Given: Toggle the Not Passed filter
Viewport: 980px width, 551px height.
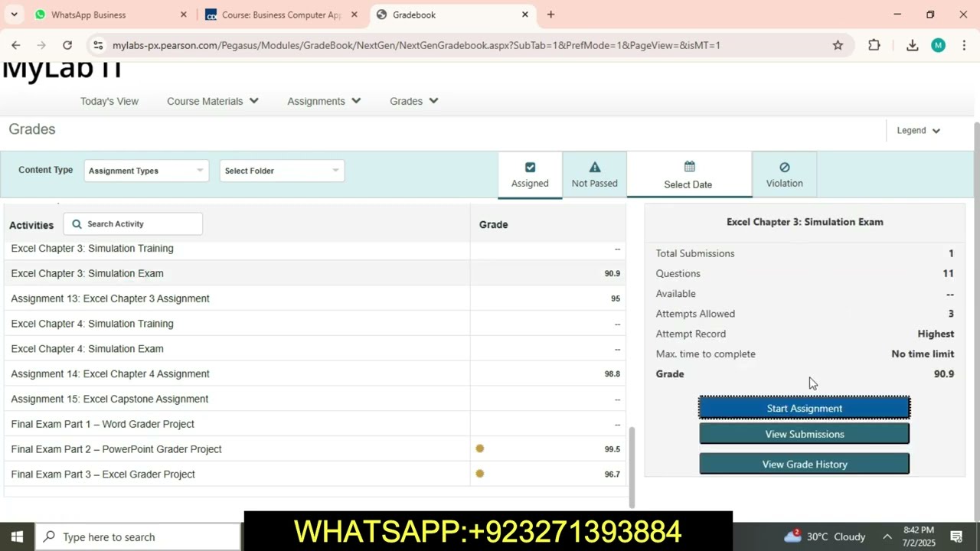Looking at the screenshot, I should [x=594, y=174].
